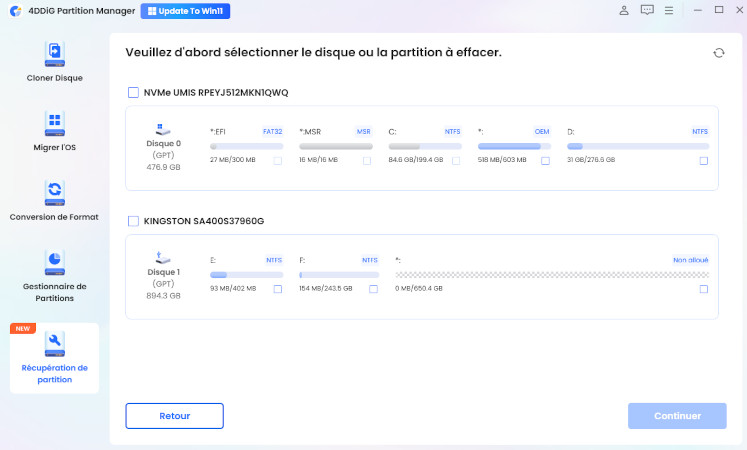Click the Retour button
The height and width of the screenshot is (450, 747).
174,416
